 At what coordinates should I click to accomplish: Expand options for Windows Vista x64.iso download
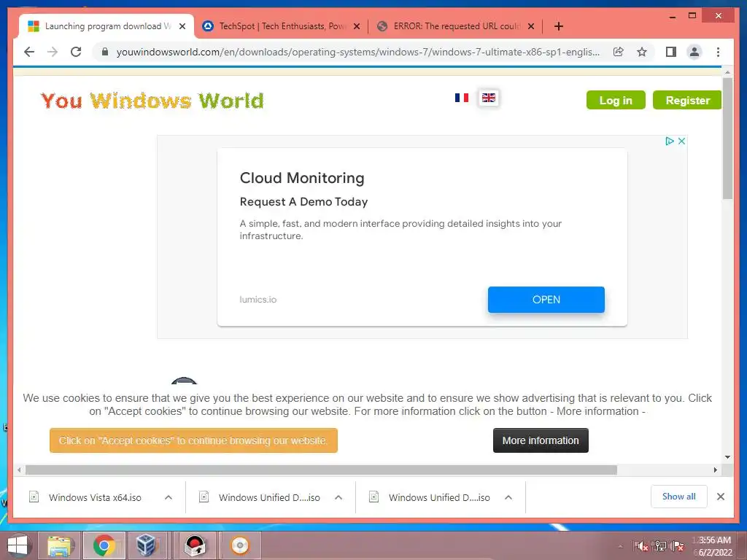[169, 497]
